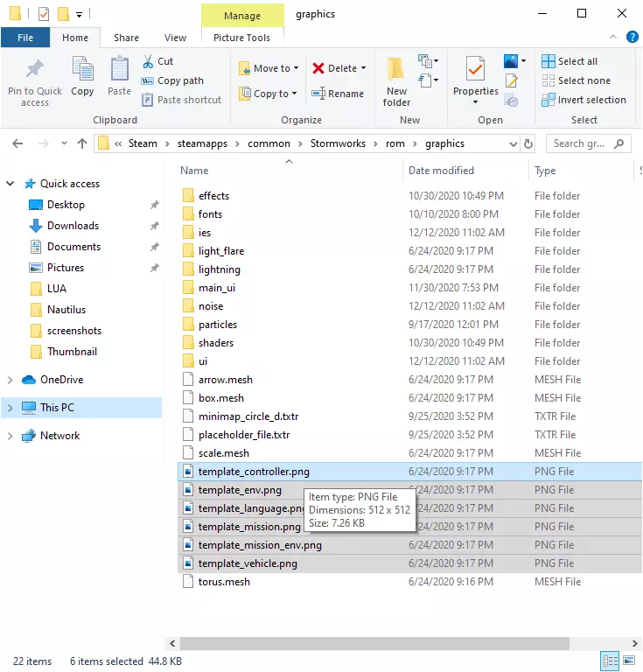The height and width of the screenshot is (672, 643).
Task: Open the New item dropdown
Action: click(x=428, y=61)
